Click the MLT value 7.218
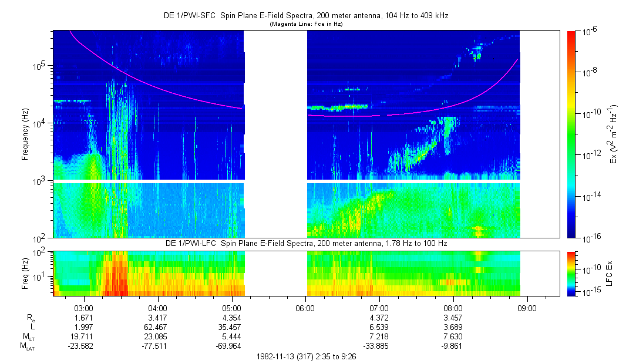The height and width of the screenshot is (364, 636). 379,336
